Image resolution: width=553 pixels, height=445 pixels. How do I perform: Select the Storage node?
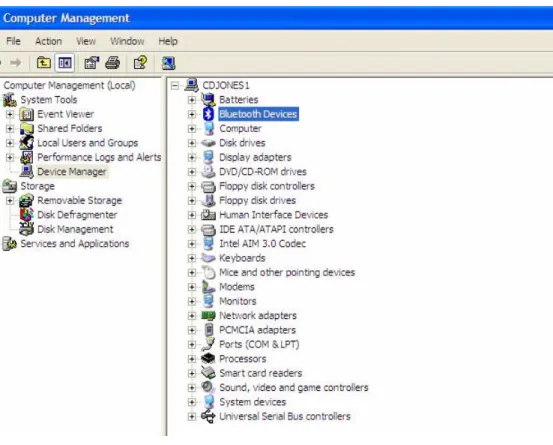click(37, 186)
